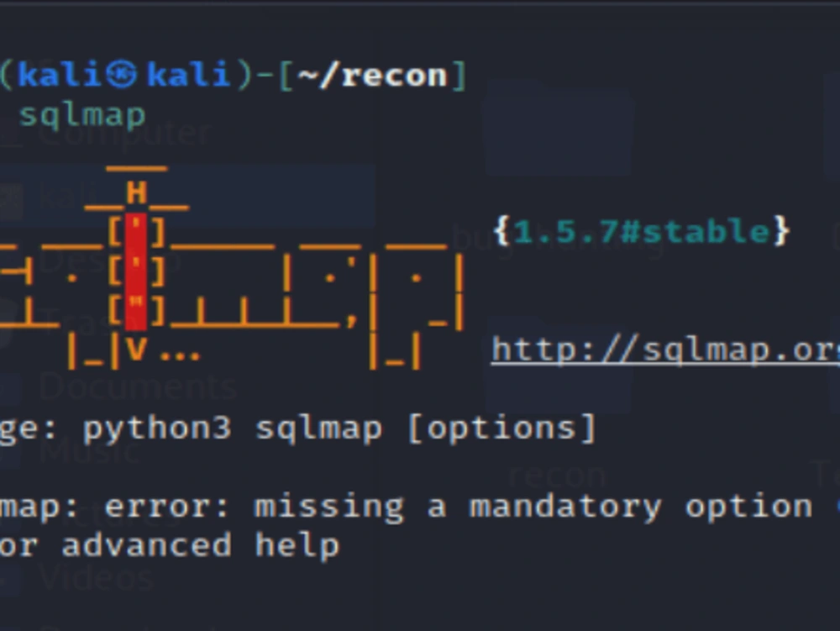Click the orange H atop the sqlmap logo
Viewport: 840px width, 631px height.
(137, 192)
